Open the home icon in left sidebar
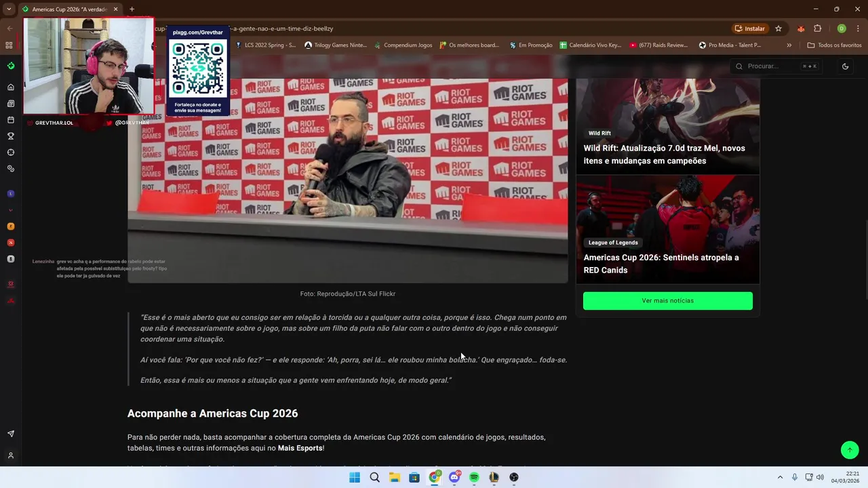 [x=10, y=87]
